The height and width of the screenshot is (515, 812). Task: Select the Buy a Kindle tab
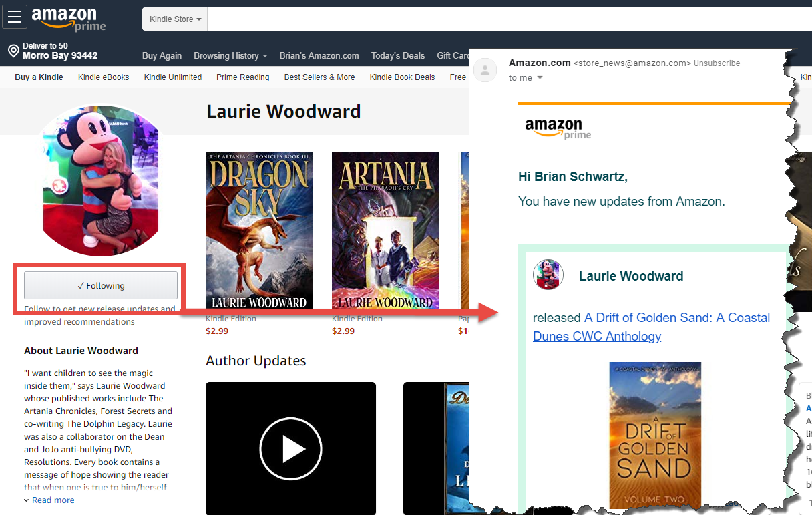click(39, 77)
